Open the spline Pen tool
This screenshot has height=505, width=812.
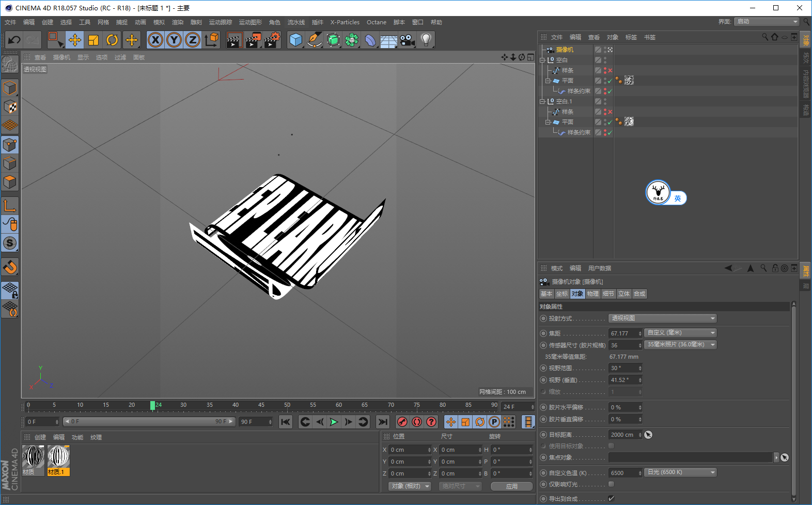click(314, 40)
